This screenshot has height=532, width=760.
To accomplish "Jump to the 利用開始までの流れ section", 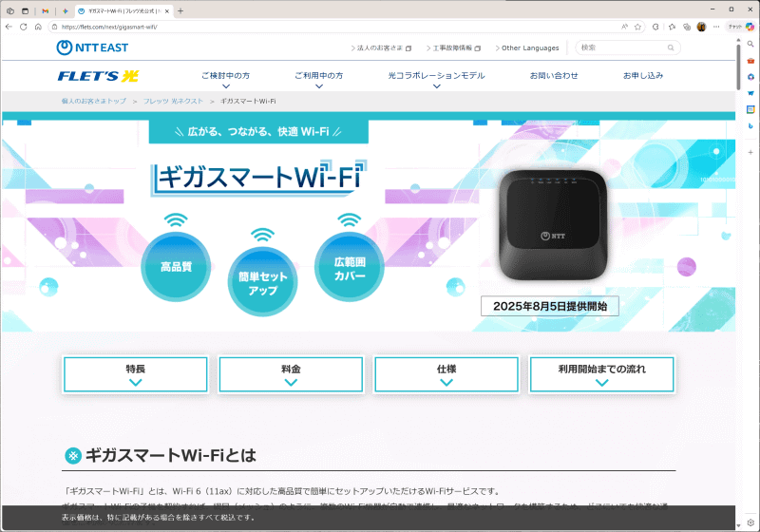I will pos(602,374).
